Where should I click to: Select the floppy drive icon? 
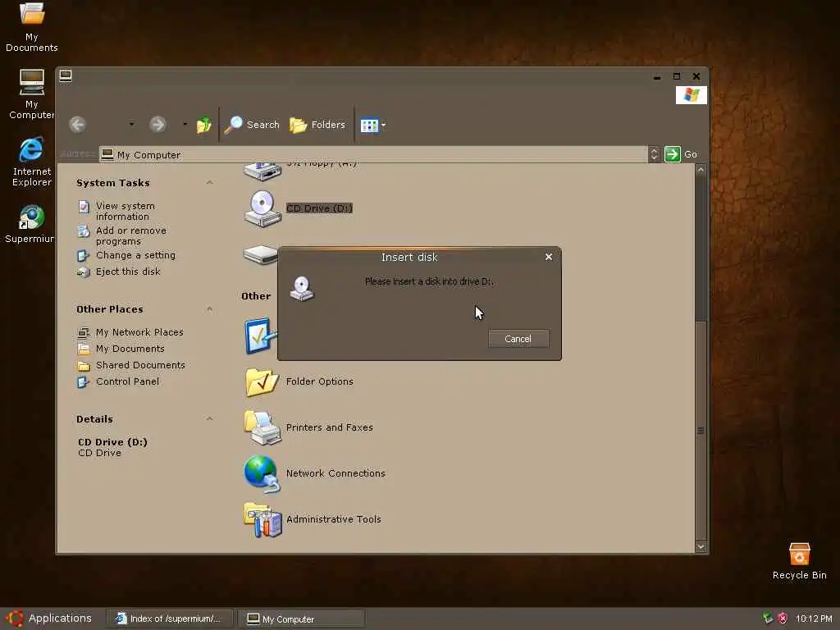coord(262,172)
